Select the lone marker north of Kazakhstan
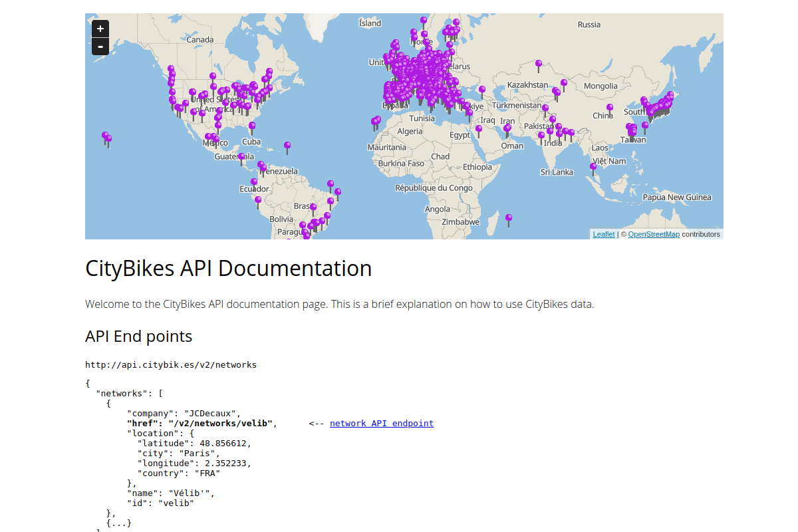 tap(539, 66)
